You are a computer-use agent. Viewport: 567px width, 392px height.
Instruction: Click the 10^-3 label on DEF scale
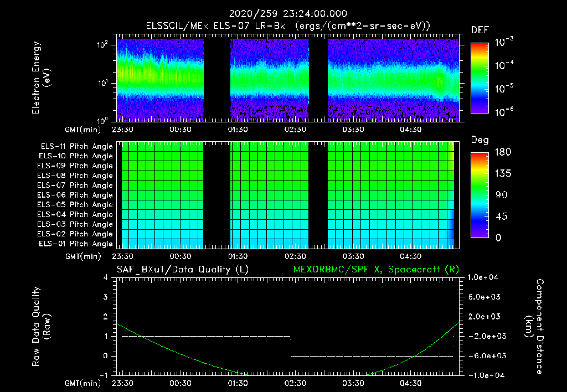(x=504, y=42)
